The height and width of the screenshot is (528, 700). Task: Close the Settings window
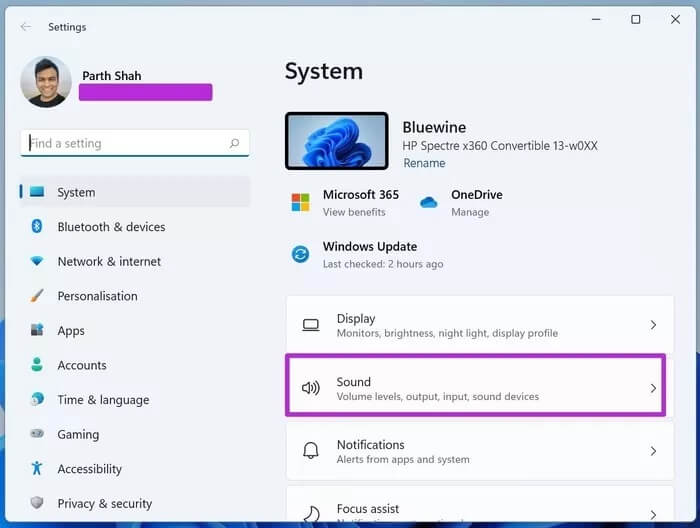(x=675, y=19)
